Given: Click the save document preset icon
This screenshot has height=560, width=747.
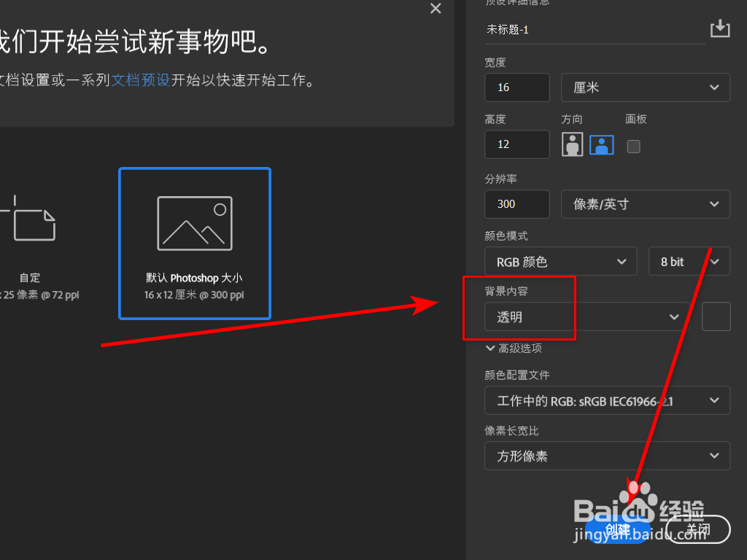Looking at the screenshot, I should [720, 28].
